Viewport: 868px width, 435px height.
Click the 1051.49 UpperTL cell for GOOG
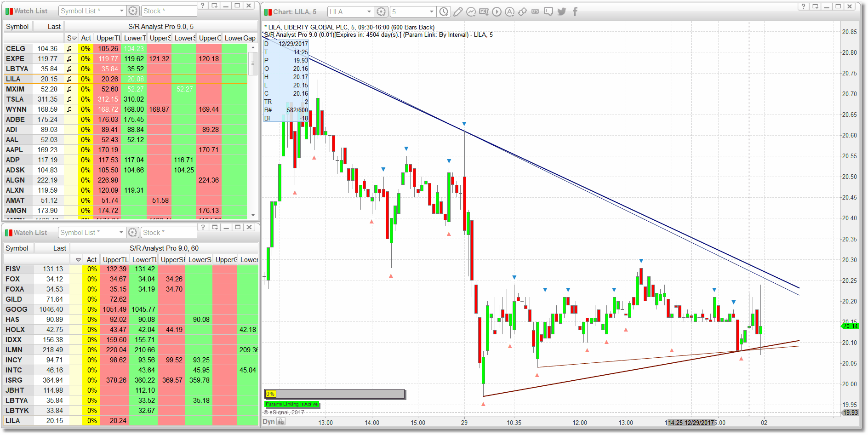pyautogui.click(x=114, y=309)
